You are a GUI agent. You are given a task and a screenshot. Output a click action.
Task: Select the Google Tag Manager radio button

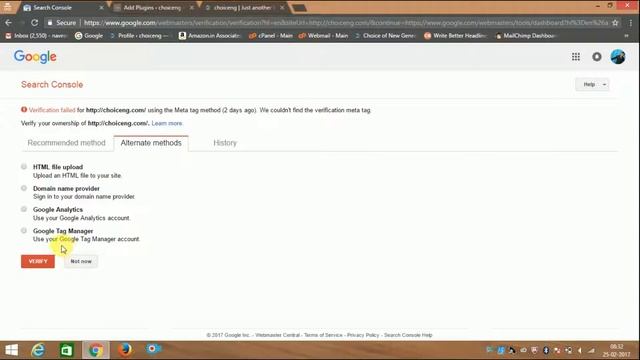tap(24, 231)
